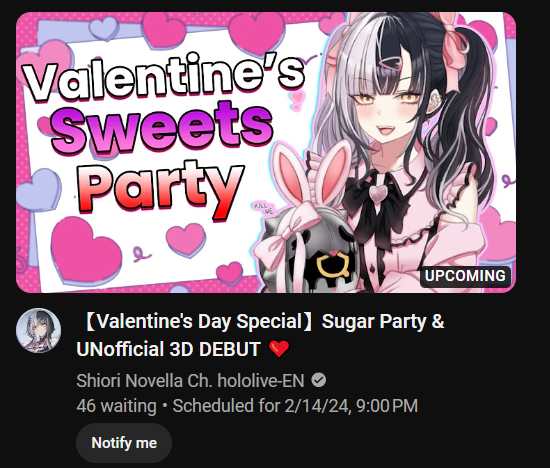Click the verified checkmark badge
Image resolution: width=550 pixels, height=468 pixels.
tap(319, 380)
